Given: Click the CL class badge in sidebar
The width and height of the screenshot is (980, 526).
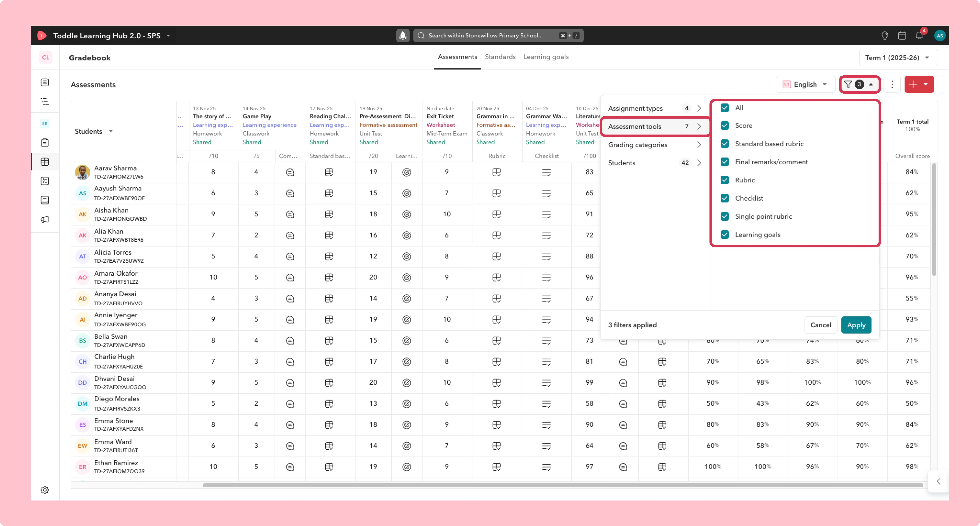Looking at the screenshot, I should (x=46, y=57).
